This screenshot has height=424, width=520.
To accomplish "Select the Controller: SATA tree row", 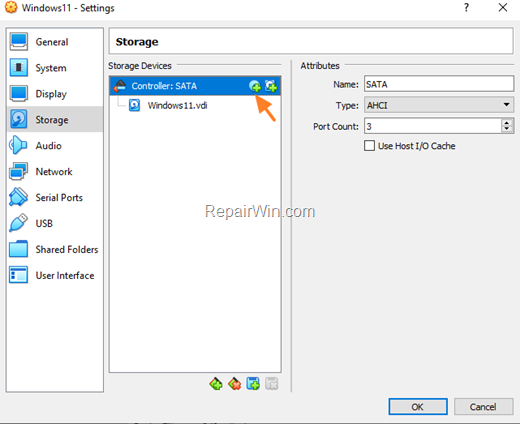I will coord(195,86).
